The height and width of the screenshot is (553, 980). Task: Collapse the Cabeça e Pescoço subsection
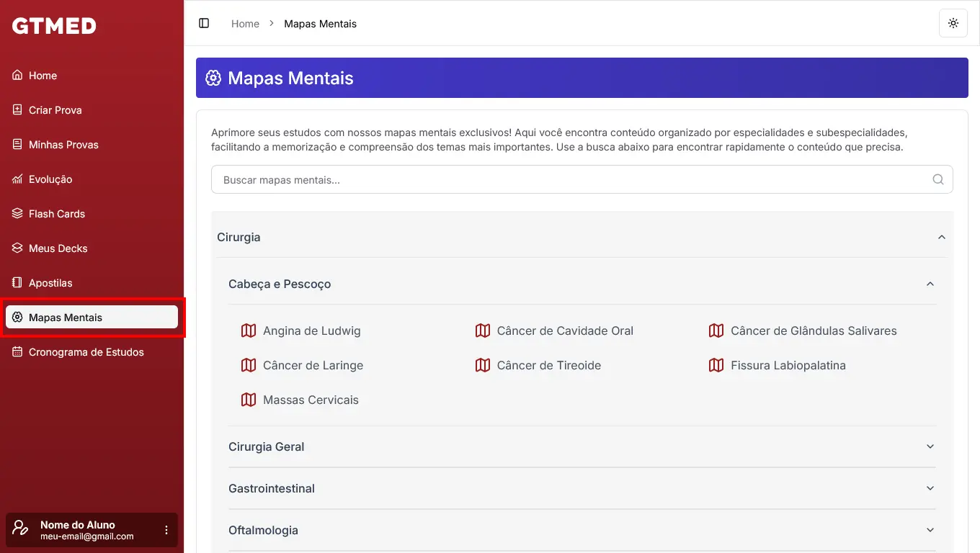(930, 284)
